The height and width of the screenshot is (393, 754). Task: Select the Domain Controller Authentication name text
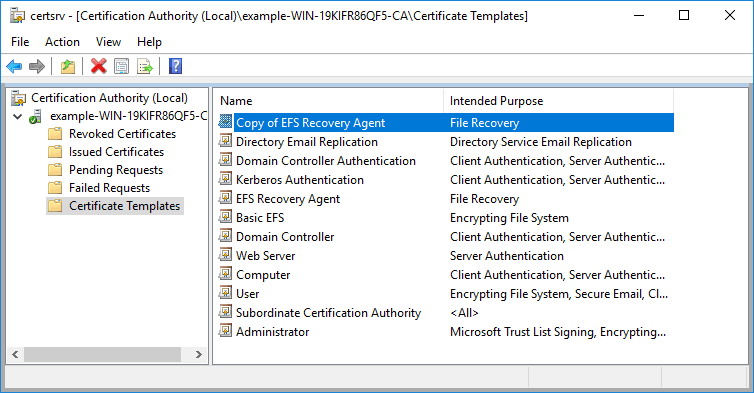326,161
